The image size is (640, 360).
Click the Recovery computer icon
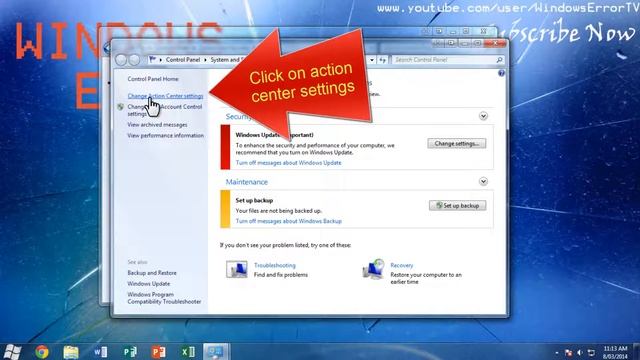(373, 269)
